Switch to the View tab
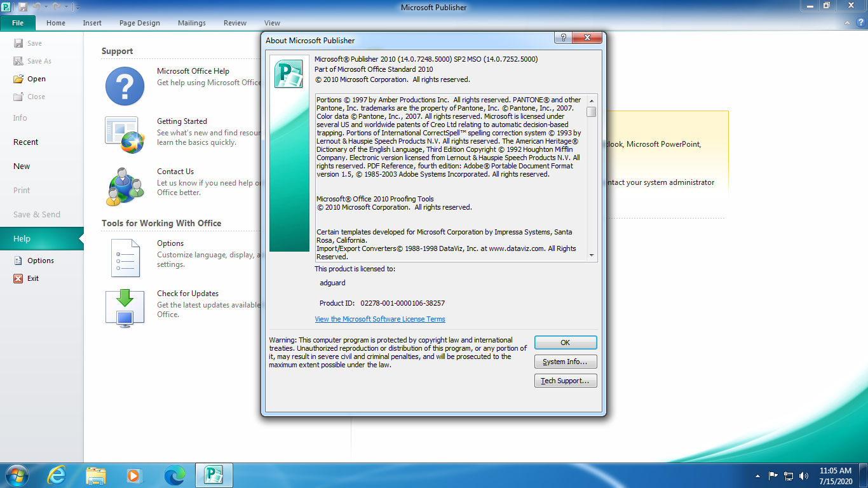 point(273,23)
